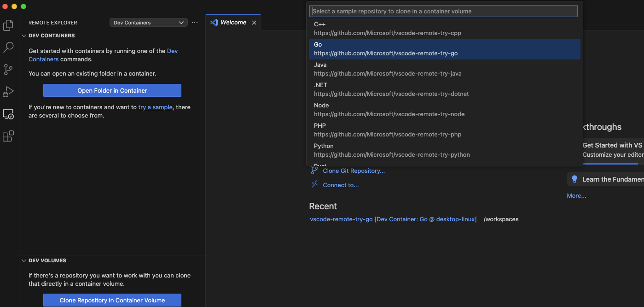
Task: Collapse the DEV VOLUMES section
Action: (24, 260)
